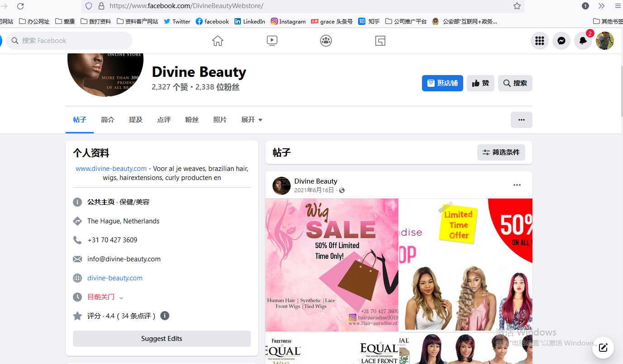Click the 评分 4.4 (34 条点评) rating
623x364 pixels.
121,316
